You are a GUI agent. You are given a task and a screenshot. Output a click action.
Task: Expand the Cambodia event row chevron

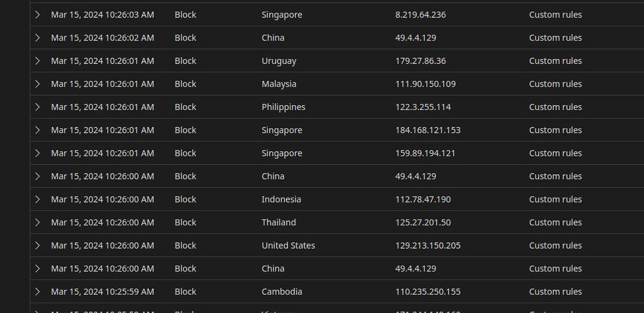click(38, 292)
